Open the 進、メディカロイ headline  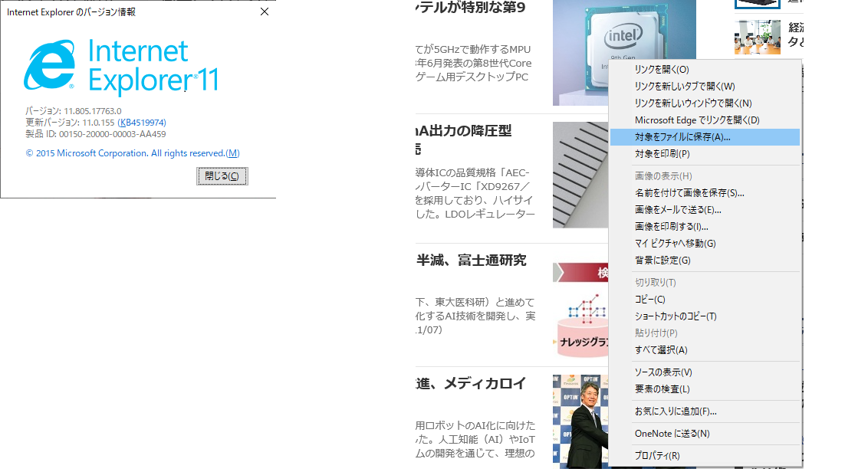tap(471, 383)
